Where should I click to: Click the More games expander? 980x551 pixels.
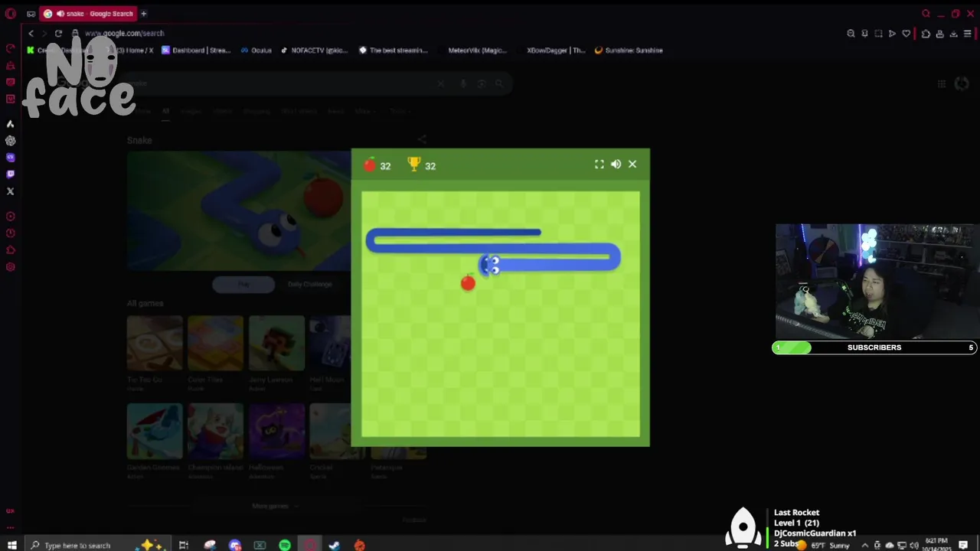coord(275,506)
